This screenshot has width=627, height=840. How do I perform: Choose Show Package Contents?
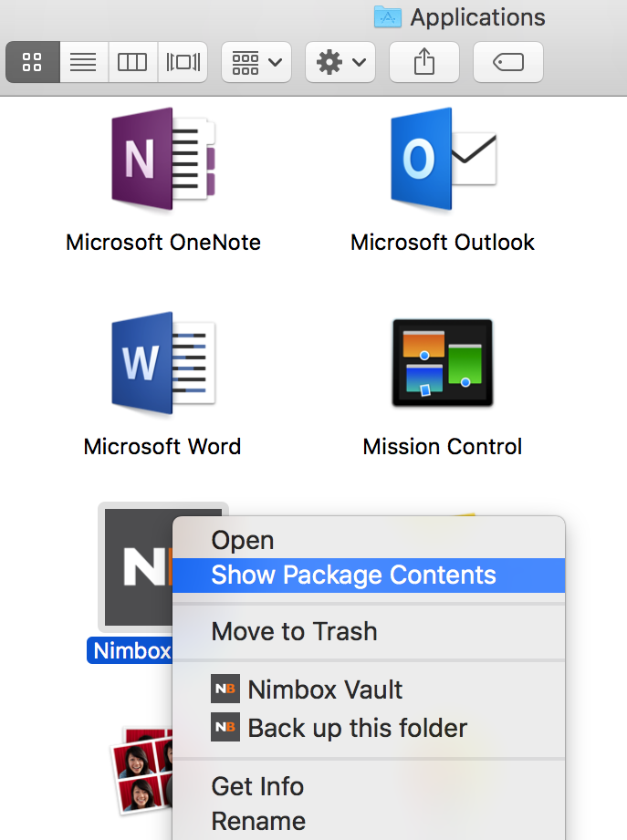click(369, 575)
